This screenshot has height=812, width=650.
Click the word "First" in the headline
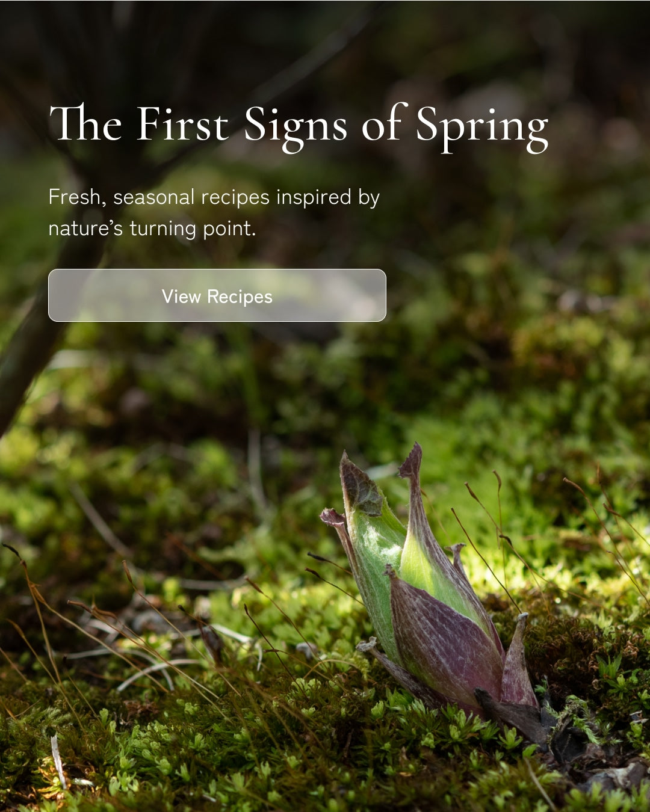pos(183,124)
